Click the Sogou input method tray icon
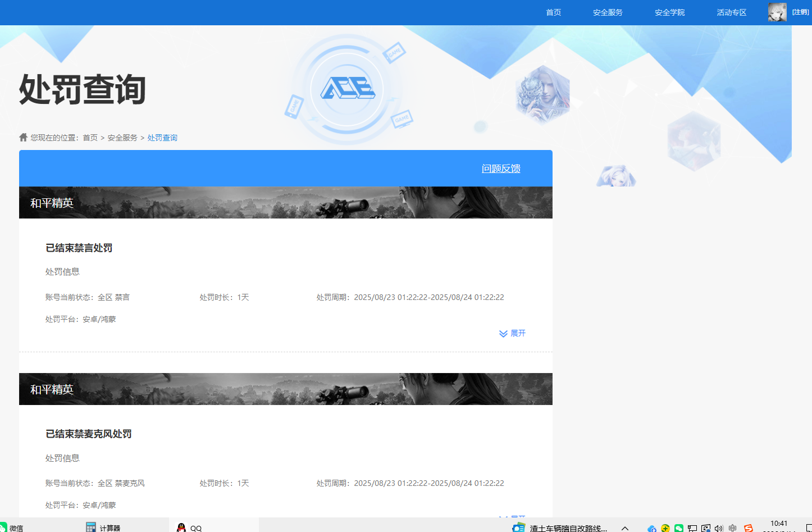The image size is (812, 532). 748,528
